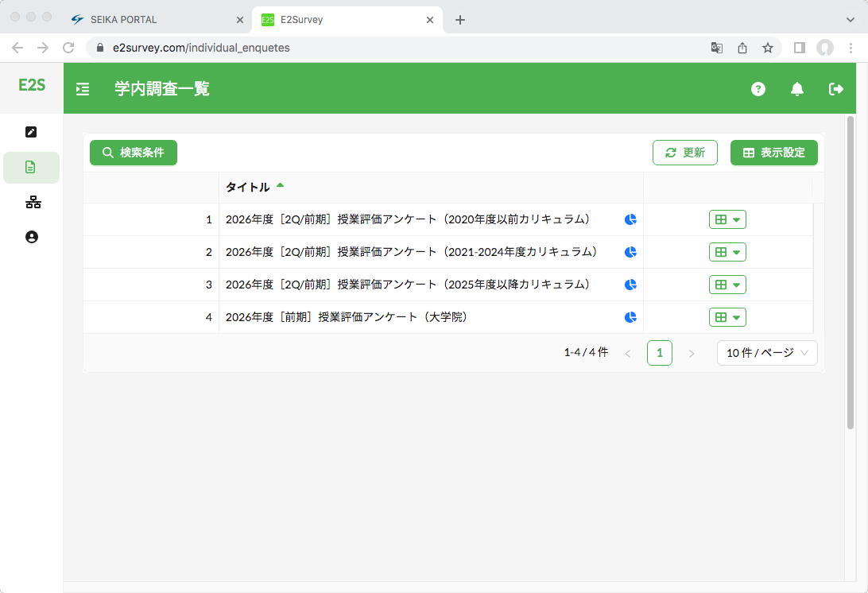
Task: Click the 1-4 / 4 件 count text
Action: tap(586, 352)
